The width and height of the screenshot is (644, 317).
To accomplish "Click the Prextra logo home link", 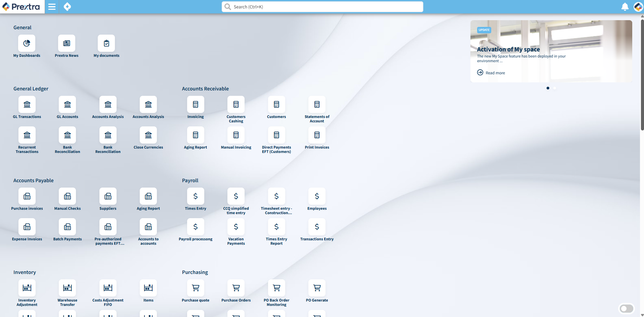I will pos(22,7).
